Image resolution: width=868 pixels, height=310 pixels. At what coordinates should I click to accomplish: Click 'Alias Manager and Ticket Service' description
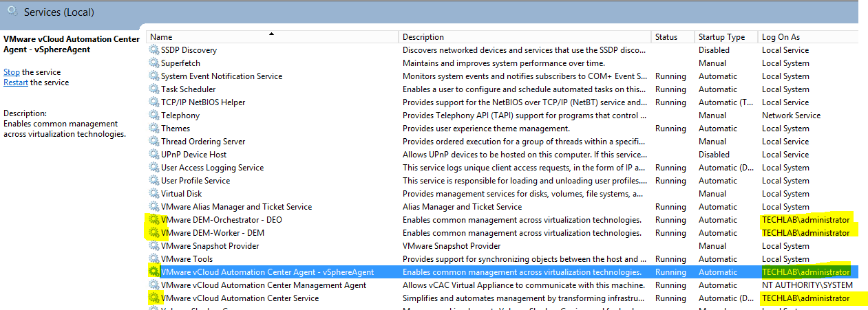coord(463,207)
